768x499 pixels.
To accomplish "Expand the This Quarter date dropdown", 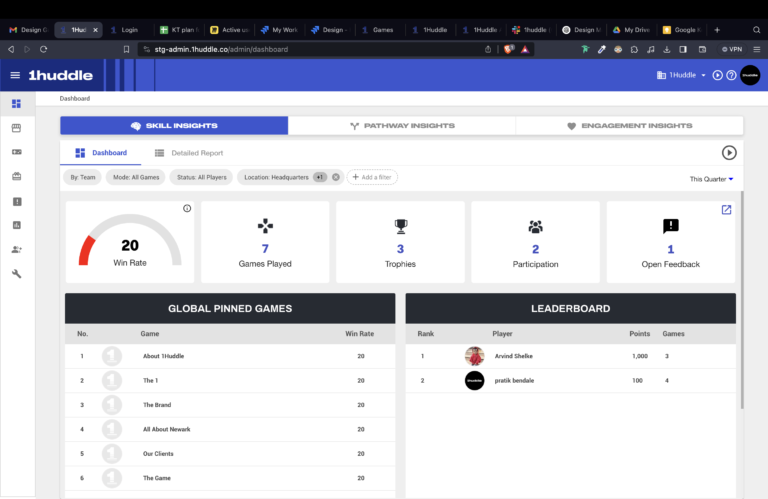I will pos(711,179).
